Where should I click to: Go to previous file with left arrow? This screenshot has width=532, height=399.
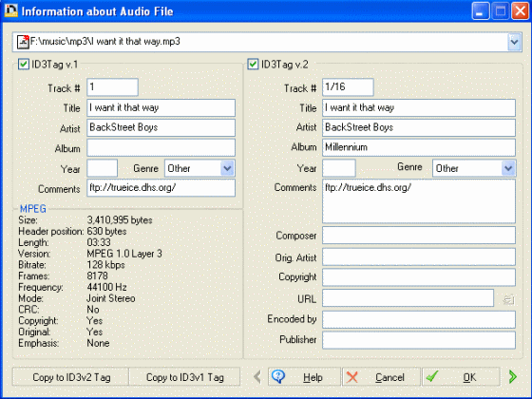click(257, 377)
